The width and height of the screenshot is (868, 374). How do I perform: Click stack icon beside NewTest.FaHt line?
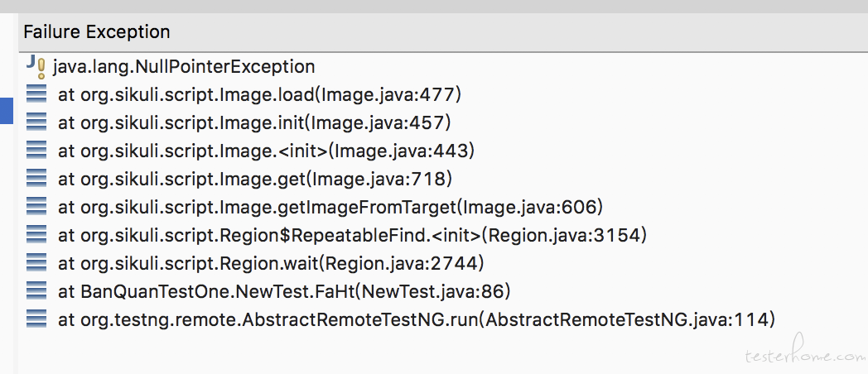pyautogui.click(x=36, y=290)
